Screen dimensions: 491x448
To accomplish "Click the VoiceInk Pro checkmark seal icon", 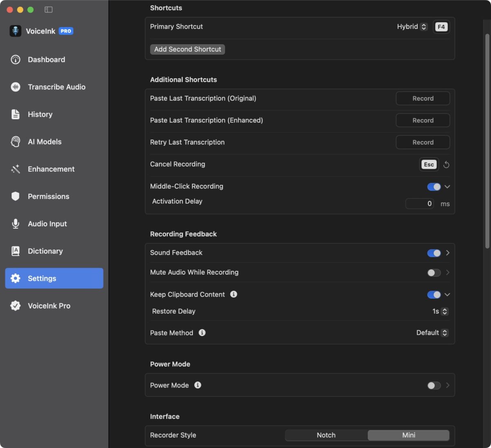I will tap(16, 306).
